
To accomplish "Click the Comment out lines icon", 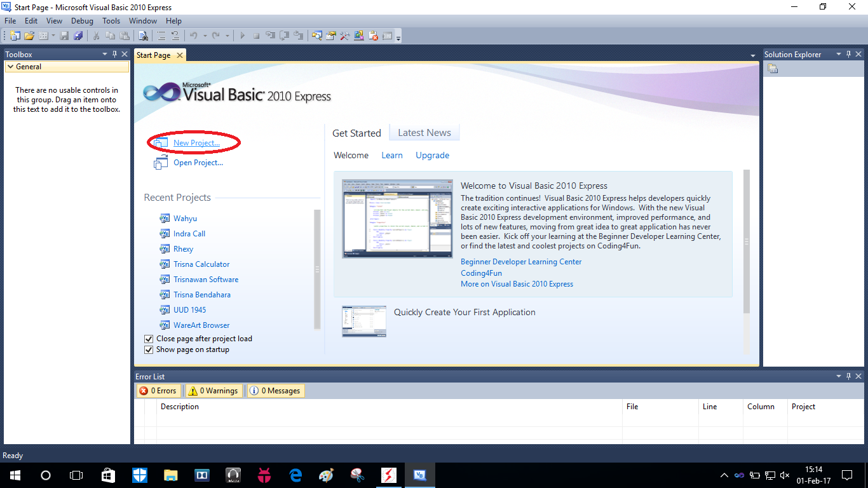I will 161,36.
